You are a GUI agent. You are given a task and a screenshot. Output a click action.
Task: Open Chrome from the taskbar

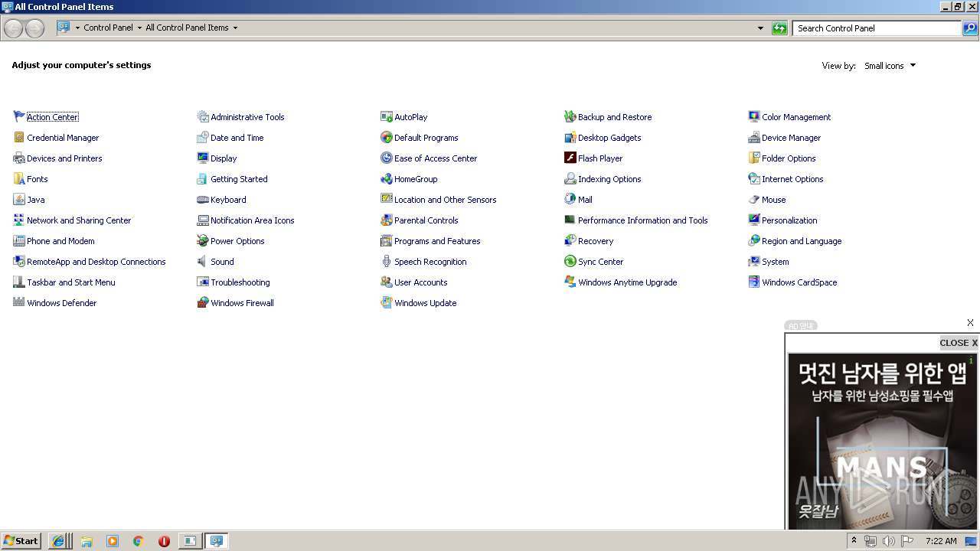(x=138, y=541)
